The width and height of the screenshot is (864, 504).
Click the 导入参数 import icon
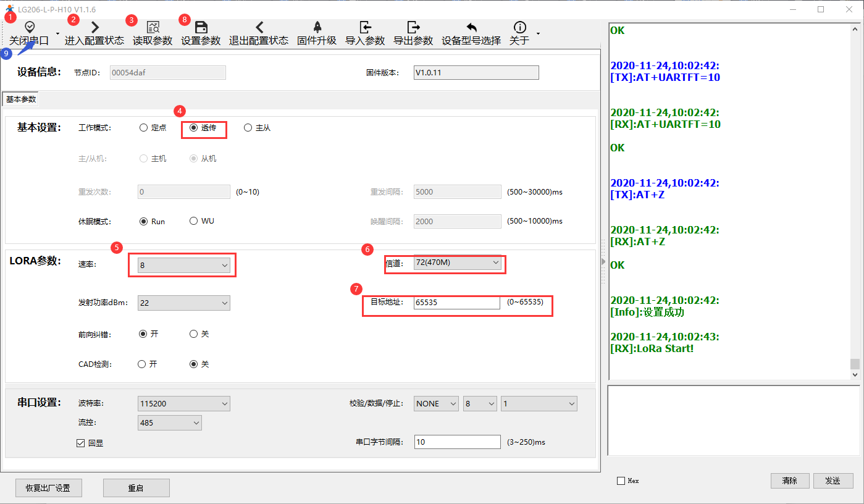click(365, 27)
